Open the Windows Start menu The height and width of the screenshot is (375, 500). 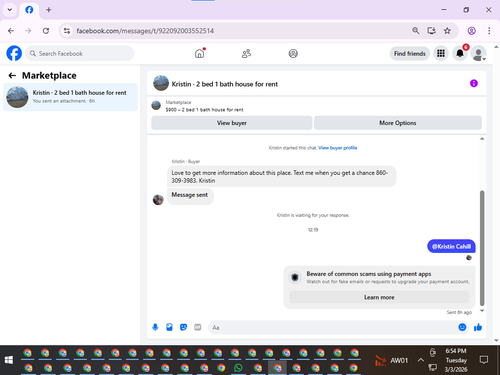tap(9, 360)
